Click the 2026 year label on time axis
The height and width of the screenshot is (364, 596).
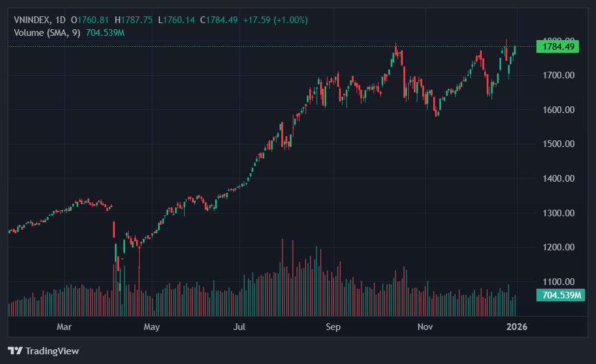point(517,327)
